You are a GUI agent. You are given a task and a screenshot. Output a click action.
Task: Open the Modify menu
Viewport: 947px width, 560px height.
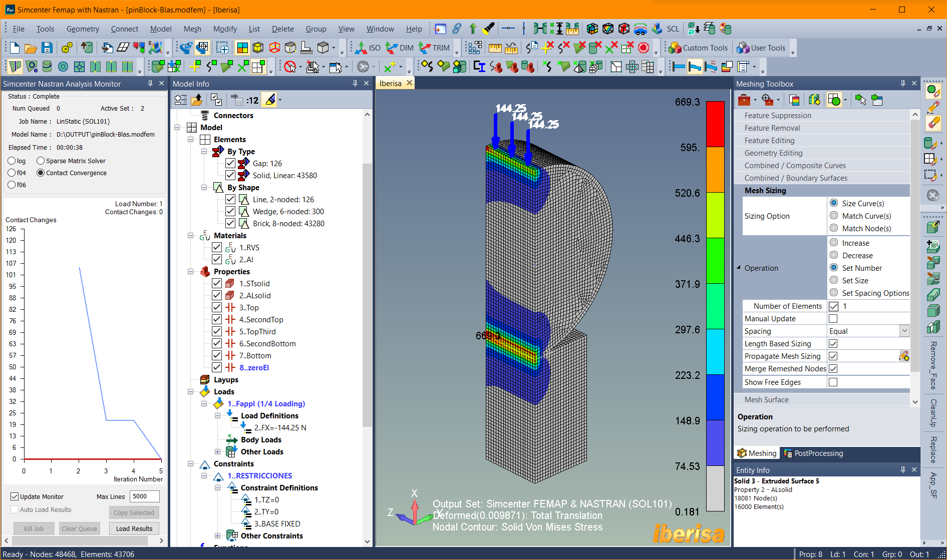(225, 29)
